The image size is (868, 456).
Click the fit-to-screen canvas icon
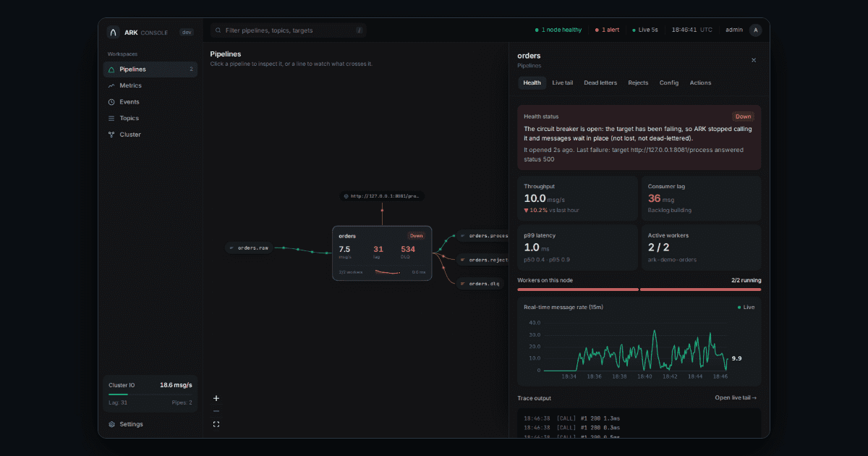tap(216, 425)
